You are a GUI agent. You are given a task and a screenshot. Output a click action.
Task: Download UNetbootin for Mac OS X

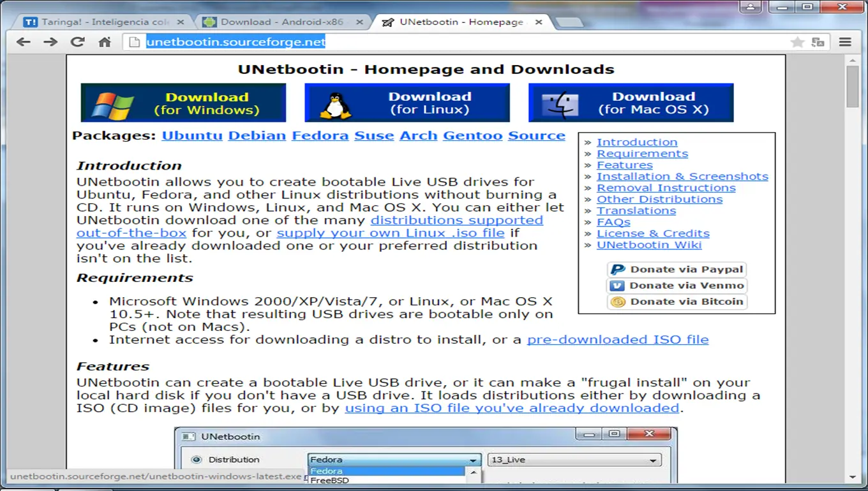click(631, 103)
